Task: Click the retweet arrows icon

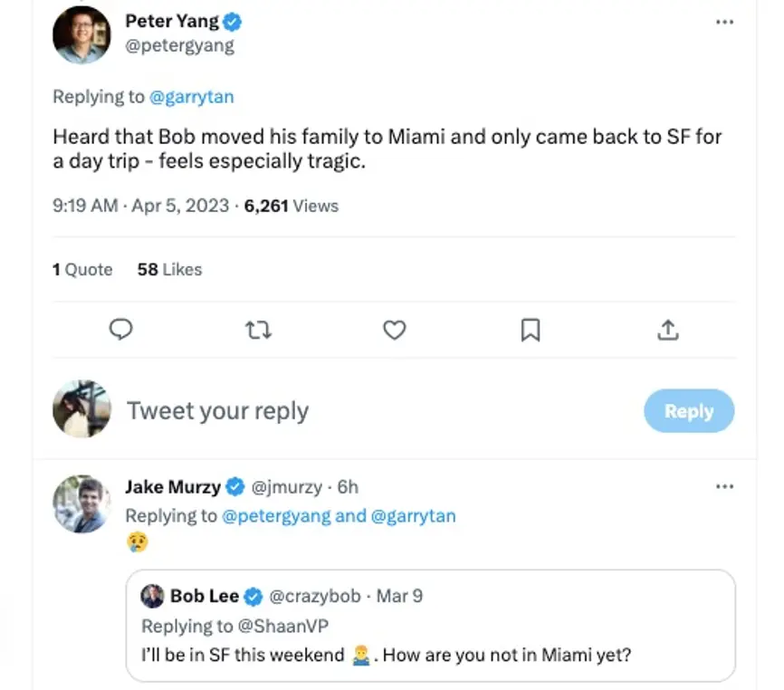Action: tap(258, 330)
